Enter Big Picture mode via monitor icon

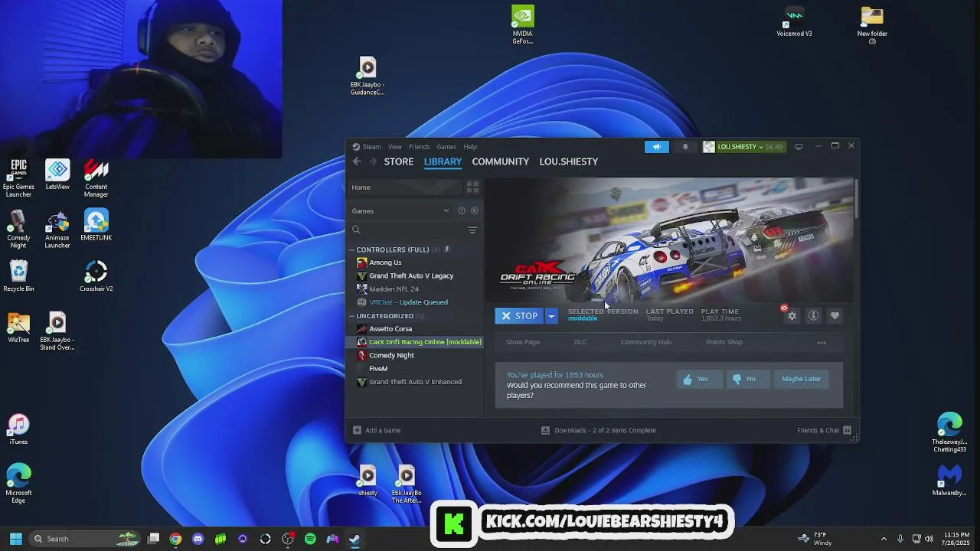pyautogui.click(x=799, y=146)
